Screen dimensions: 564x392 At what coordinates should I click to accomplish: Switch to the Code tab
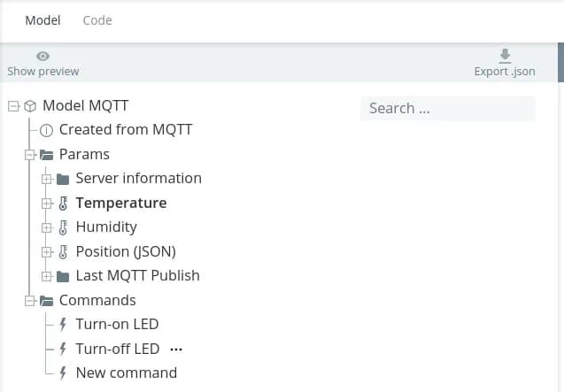[x=97, y=20]
